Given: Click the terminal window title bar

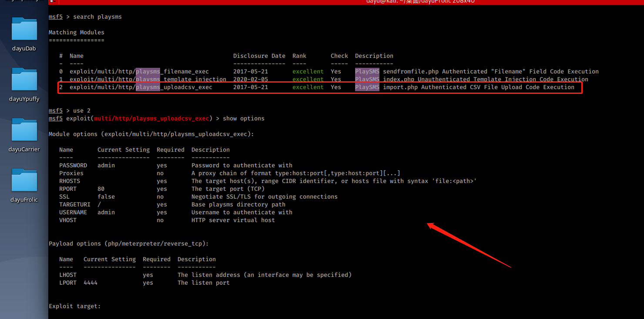Looking at the screenshot, I should [346, 2].
